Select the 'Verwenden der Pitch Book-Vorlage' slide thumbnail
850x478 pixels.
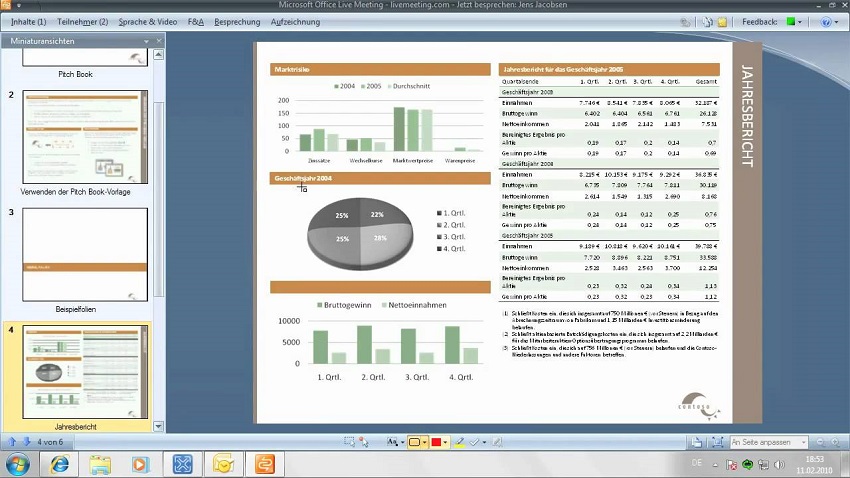click(85, 137)
